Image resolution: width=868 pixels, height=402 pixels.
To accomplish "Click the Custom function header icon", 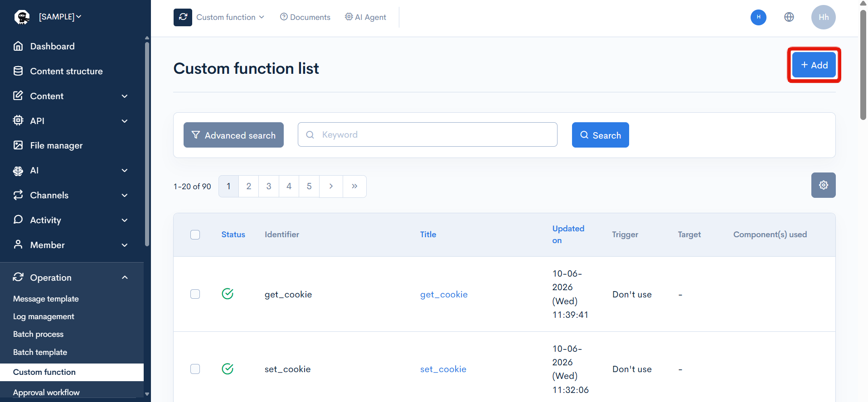I will click(183, 17).
